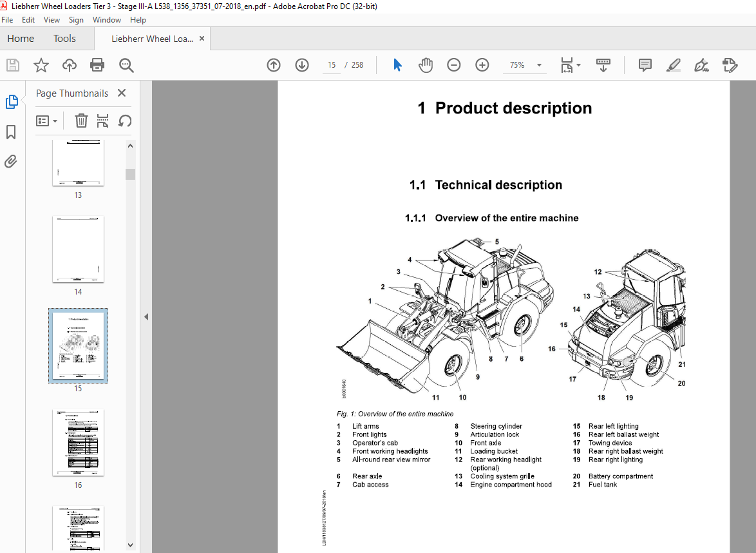Upload file to cloud icon

70,65
